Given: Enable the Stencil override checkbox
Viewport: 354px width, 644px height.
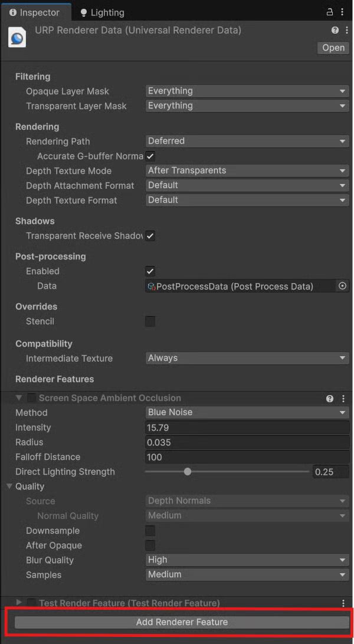Looking at the screenshot, I should click(x=150, y=321).
